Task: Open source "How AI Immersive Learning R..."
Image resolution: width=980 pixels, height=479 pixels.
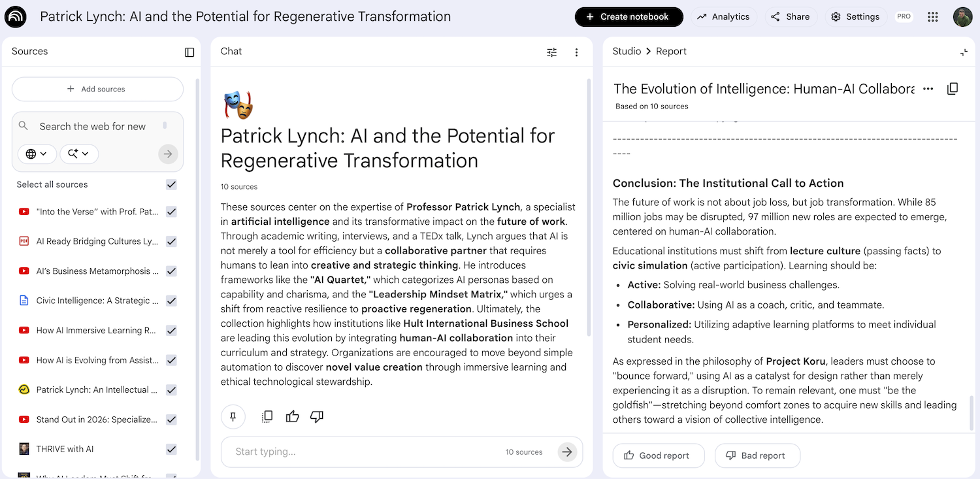Action: pyautogui.click(x=97, y=331)
